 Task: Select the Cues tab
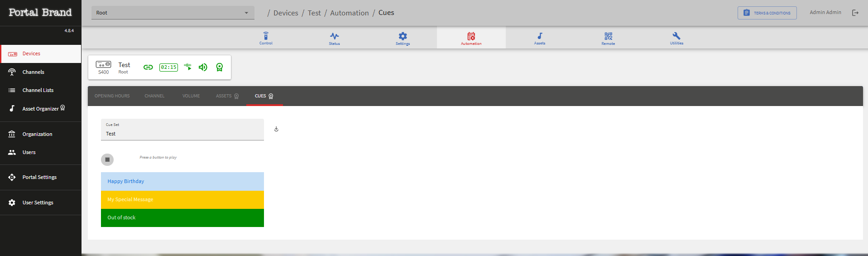pyautogui.click(x=264, y=96)
